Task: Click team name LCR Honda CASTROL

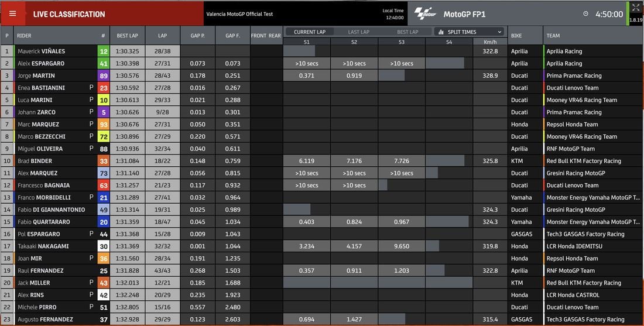Action: pyautogui.click(x=573, y=295)
